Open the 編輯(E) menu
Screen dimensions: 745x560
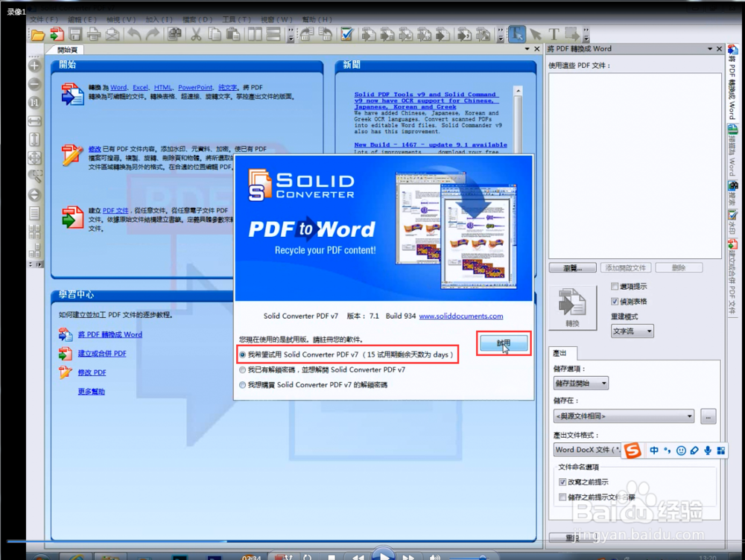[x=82, y=19]
